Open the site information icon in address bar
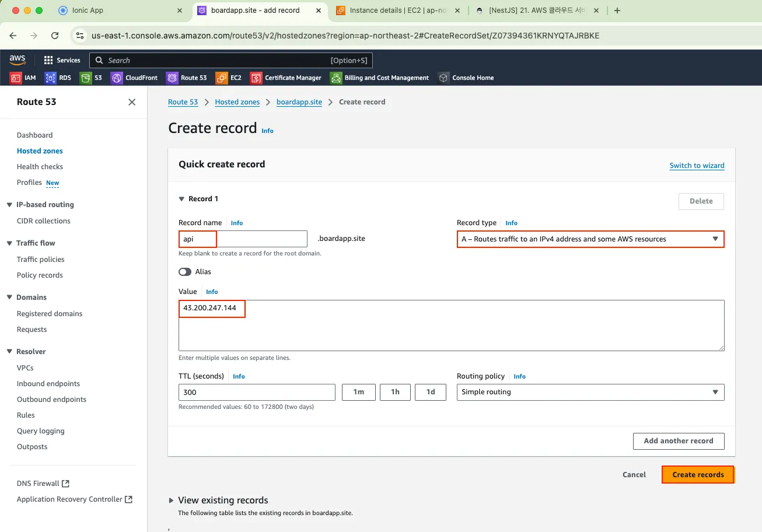The image size is (762, 532). click(x=81, y=36)
